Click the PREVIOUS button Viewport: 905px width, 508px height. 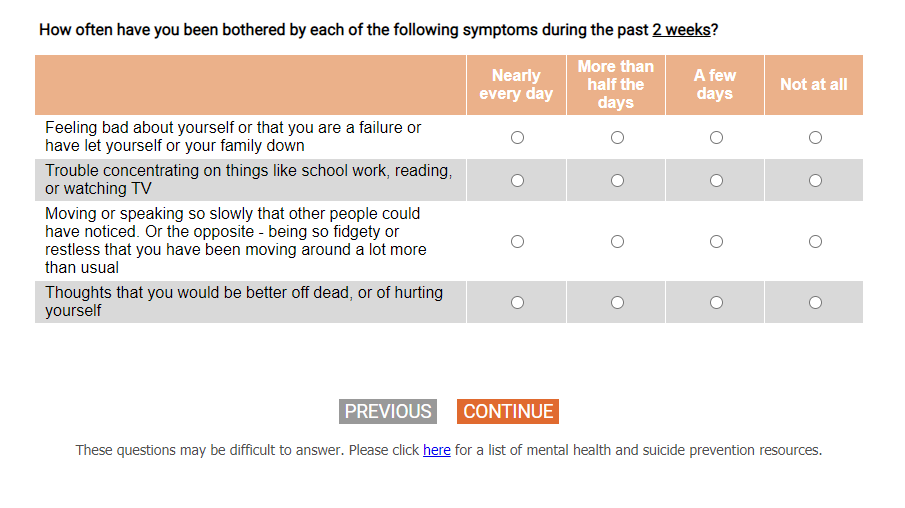[388, 411]
